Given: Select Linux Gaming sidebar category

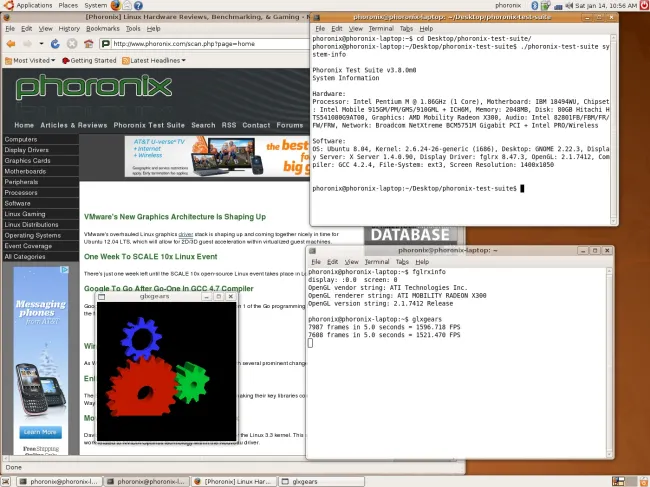Looking at the screenshot, I should [41, 214].
